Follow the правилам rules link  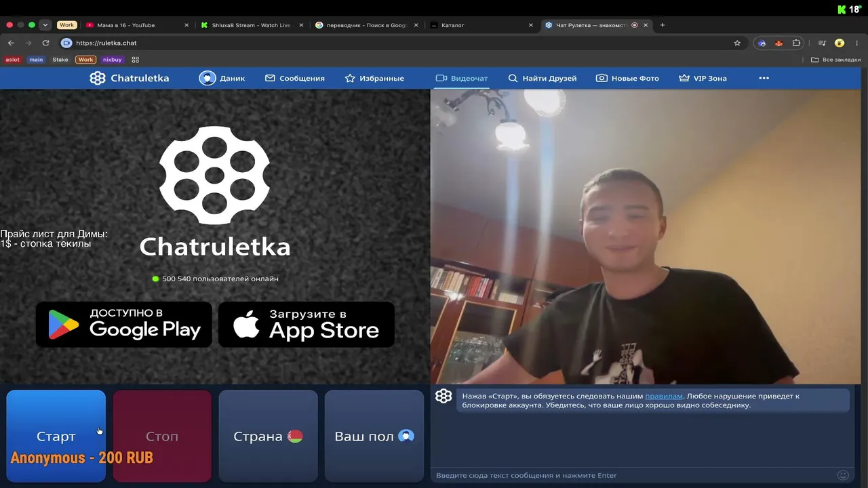pos(664,396)
